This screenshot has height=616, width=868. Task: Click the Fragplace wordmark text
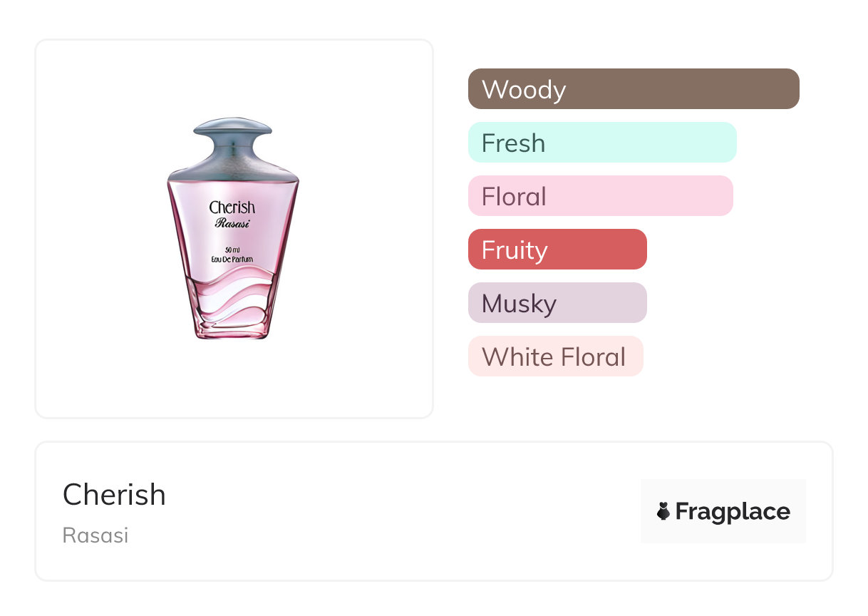733,512
